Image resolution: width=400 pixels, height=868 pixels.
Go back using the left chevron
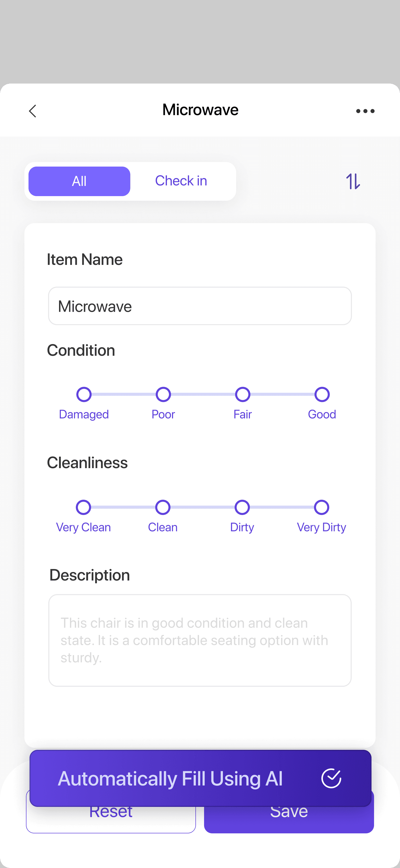point(32,111)
